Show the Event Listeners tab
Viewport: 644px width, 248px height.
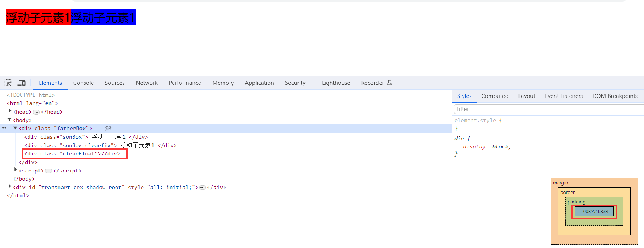(x=563, y=96)
